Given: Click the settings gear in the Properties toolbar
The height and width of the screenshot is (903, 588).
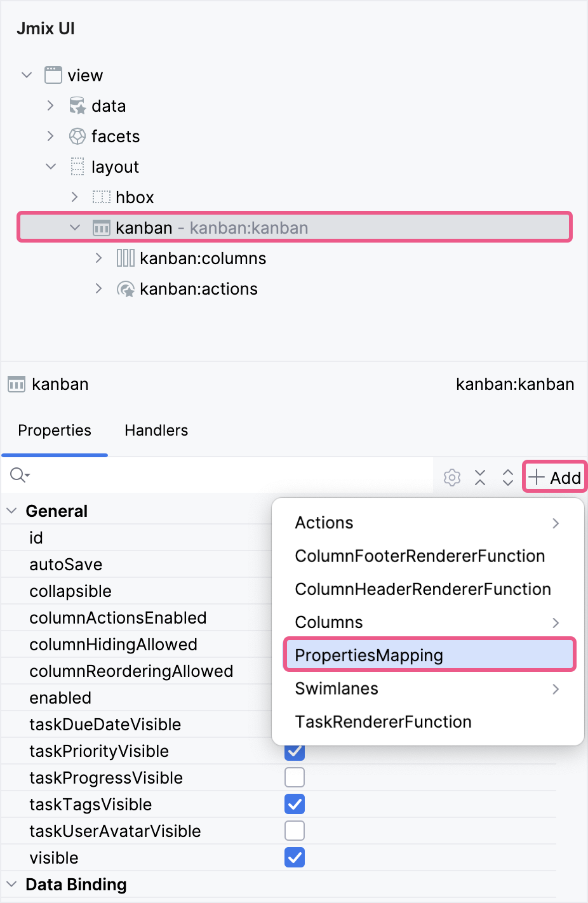Looking at the screenshot, I should tap(452, 476).
